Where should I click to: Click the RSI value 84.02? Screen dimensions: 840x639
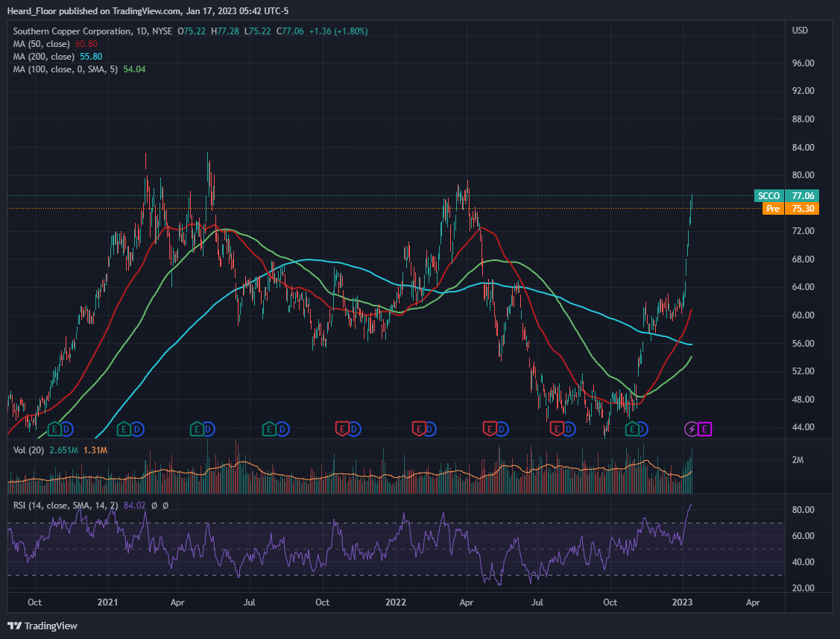[134, 506]
